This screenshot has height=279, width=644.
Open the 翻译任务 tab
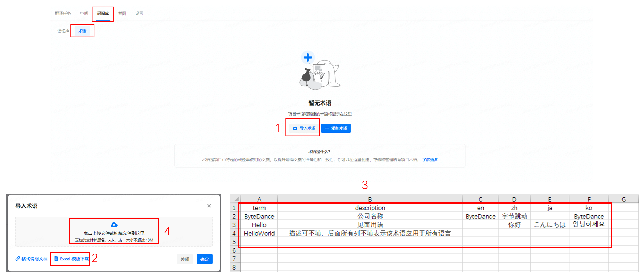[63, 13]
